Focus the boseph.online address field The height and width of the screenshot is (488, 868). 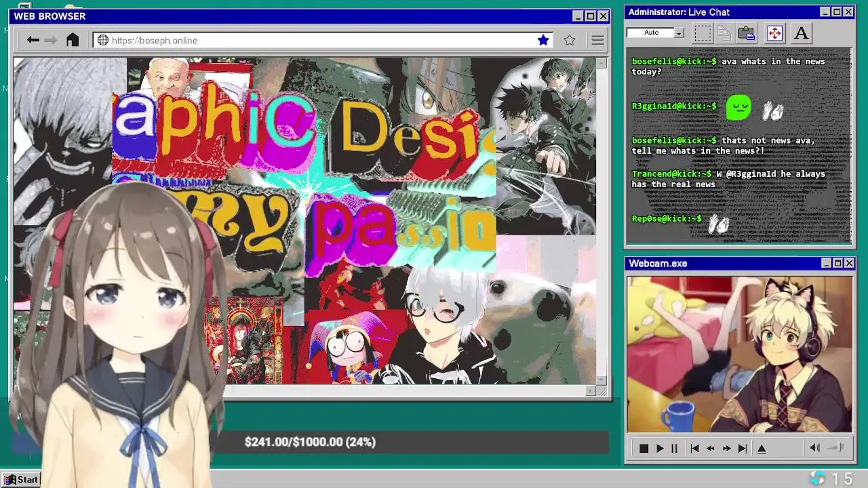coord(323,41)
